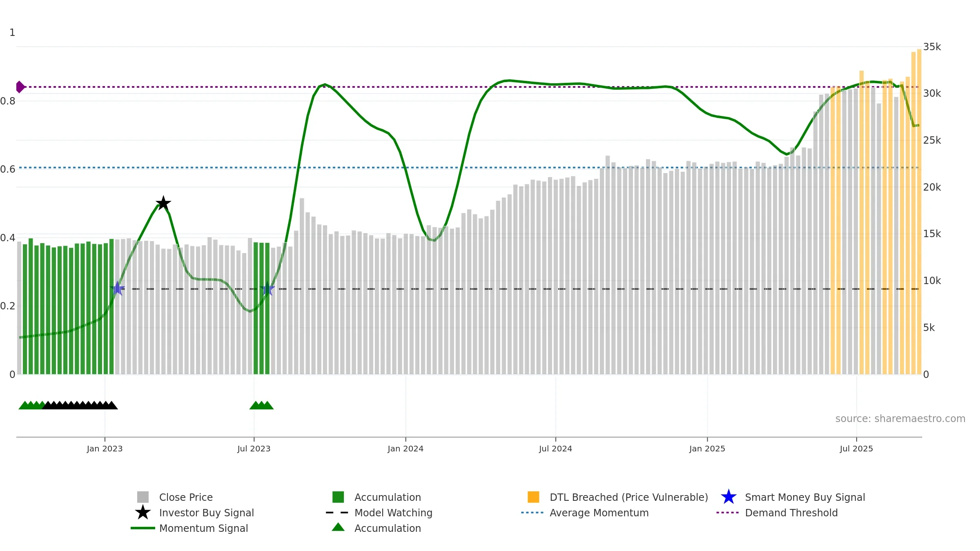Screen dimensions: 980x551
Task: Toggle the Model Watching legend entry
Action: click(393, 513)
